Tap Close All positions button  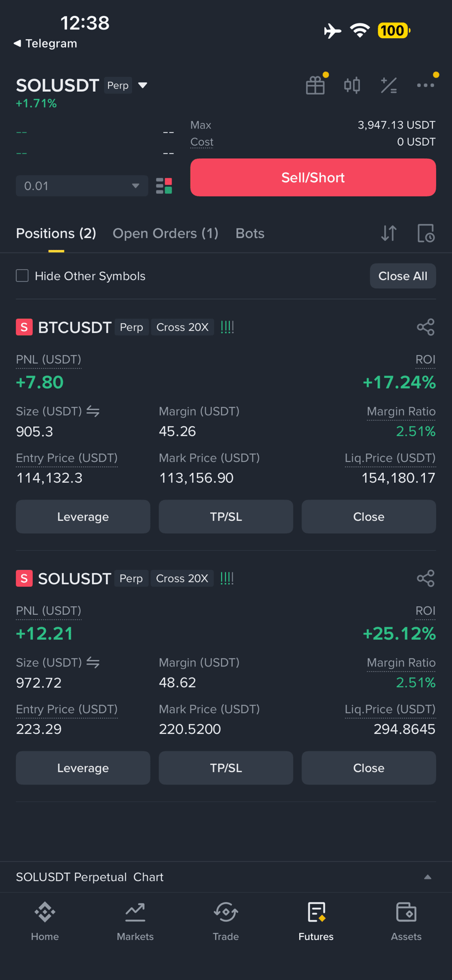pyautogui.click(x=403, y=276)
